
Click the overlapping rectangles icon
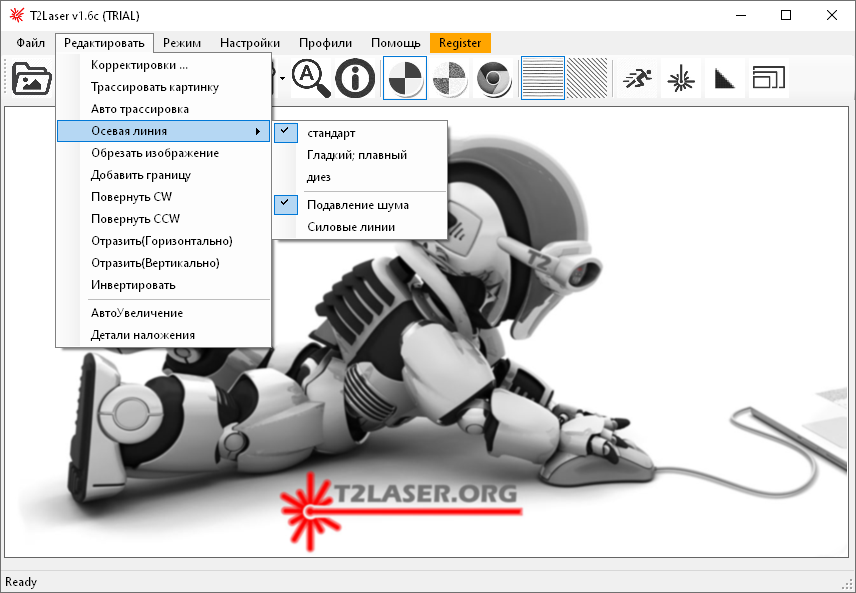[768, 79]
